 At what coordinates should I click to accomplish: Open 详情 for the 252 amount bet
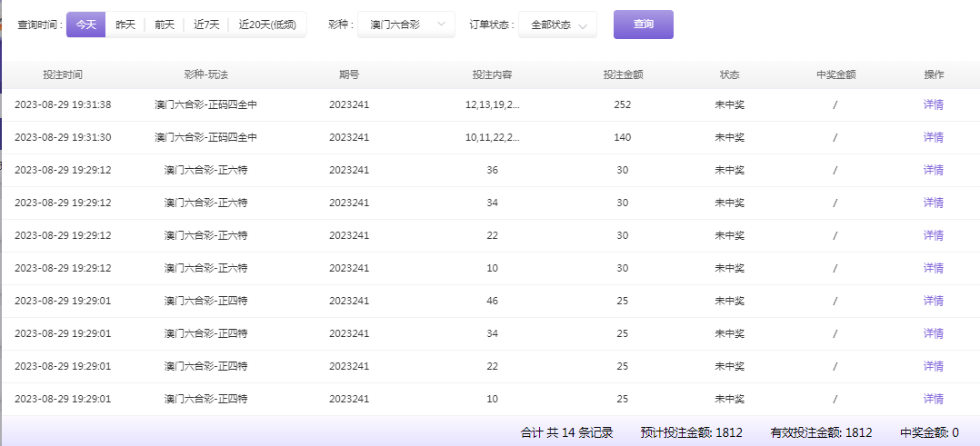tap(933, 104)
